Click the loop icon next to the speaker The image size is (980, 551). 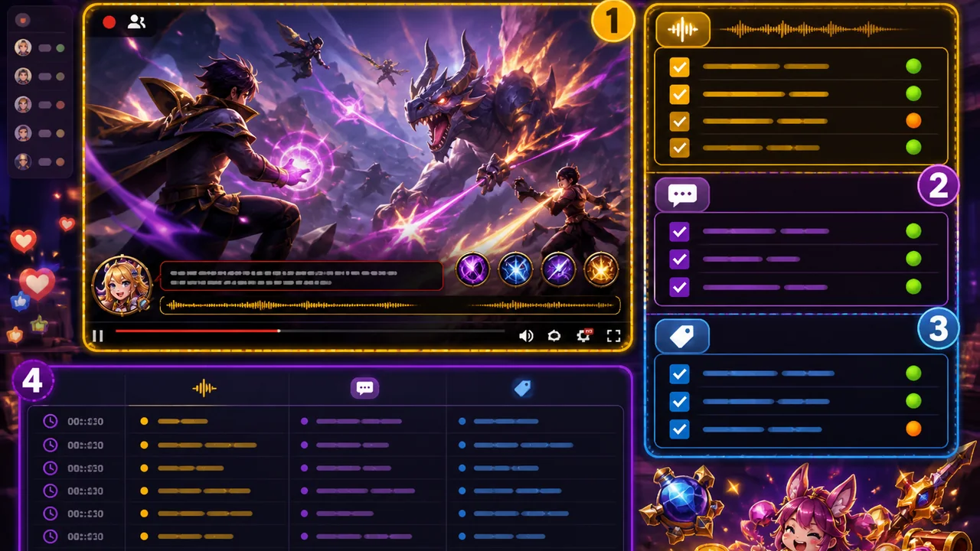pos(554,335)
